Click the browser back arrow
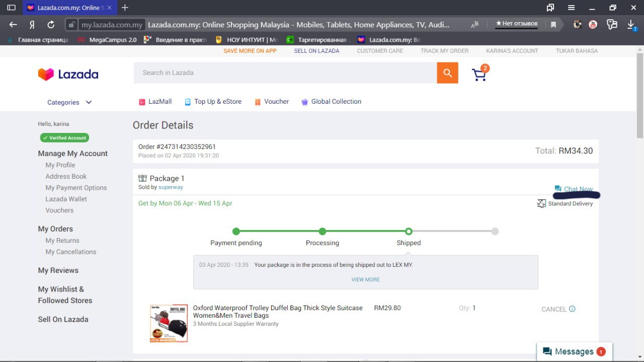644x362 pixels. point(14,24)
